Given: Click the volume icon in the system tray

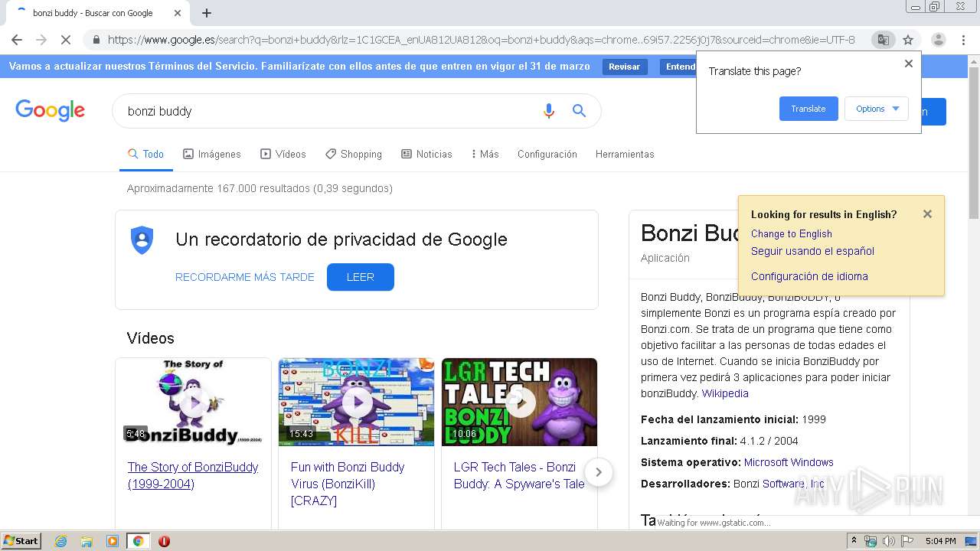Looking at the screenshot, I should tap(888, 541).
